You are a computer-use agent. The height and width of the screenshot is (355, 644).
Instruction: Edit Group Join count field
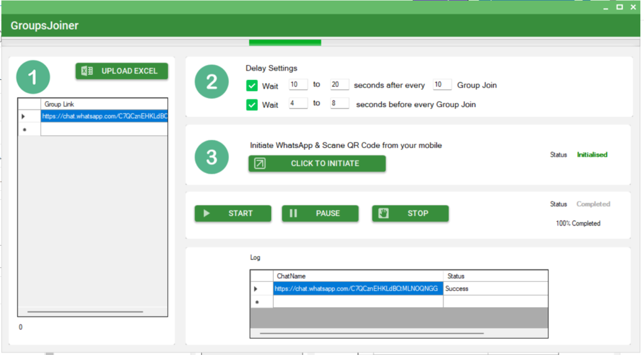pyautogui.click(x=442, y=84)
